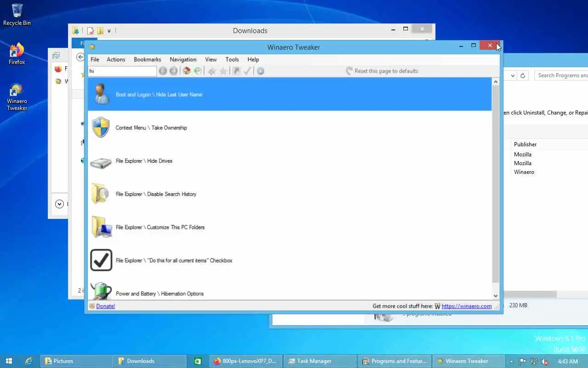Open the Bookmarks menu

click(147, 59)
